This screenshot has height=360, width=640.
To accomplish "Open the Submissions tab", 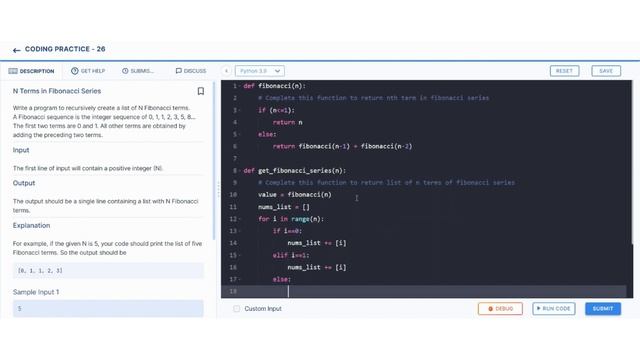I will point(138,71).
